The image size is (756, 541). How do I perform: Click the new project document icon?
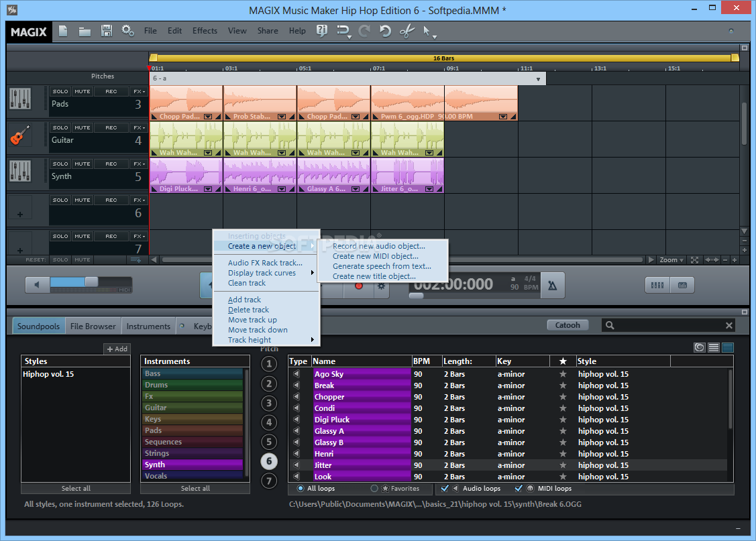coord(62,31)
